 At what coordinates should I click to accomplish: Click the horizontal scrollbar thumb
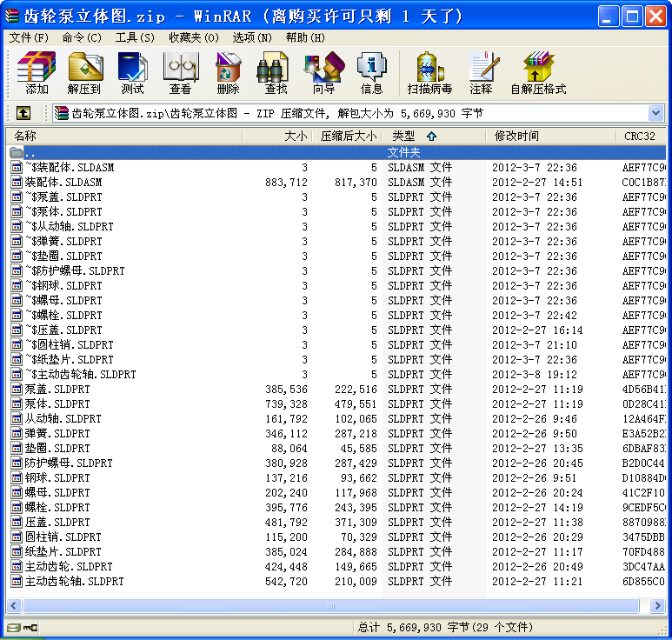point(330,605)
